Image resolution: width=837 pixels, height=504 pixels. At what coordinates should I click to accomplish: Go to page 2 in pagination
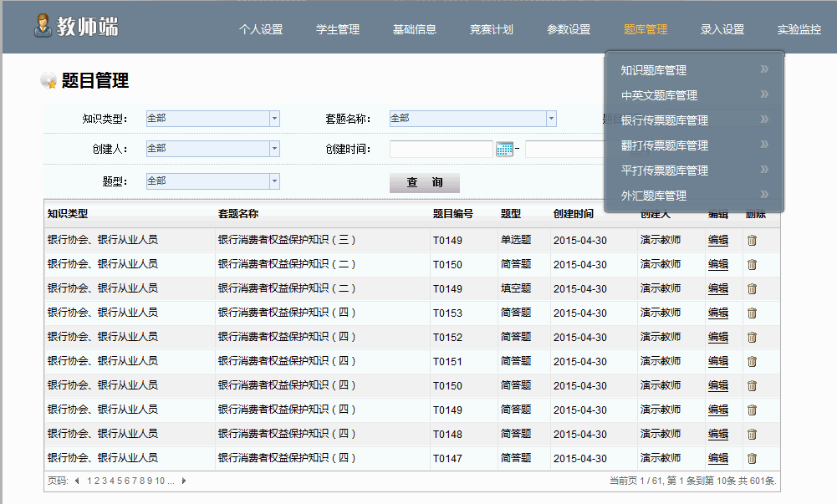pyautogui.click(x=97, y=481)
